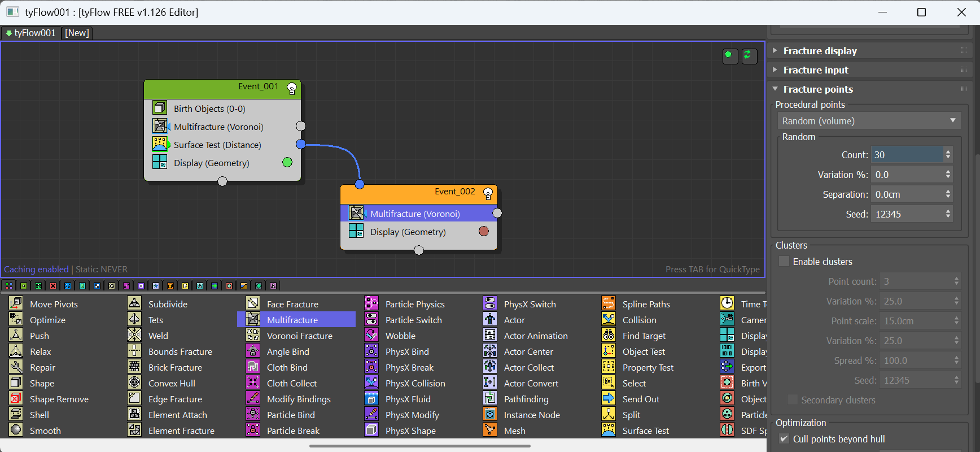Uncheck Cull points beyond hull

click(x=784, y=439)
